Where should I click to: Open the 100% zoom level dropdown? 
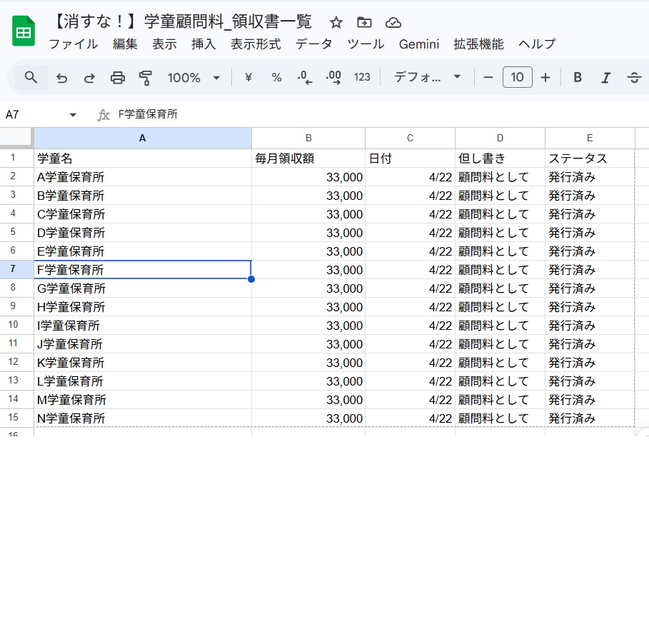193,78
